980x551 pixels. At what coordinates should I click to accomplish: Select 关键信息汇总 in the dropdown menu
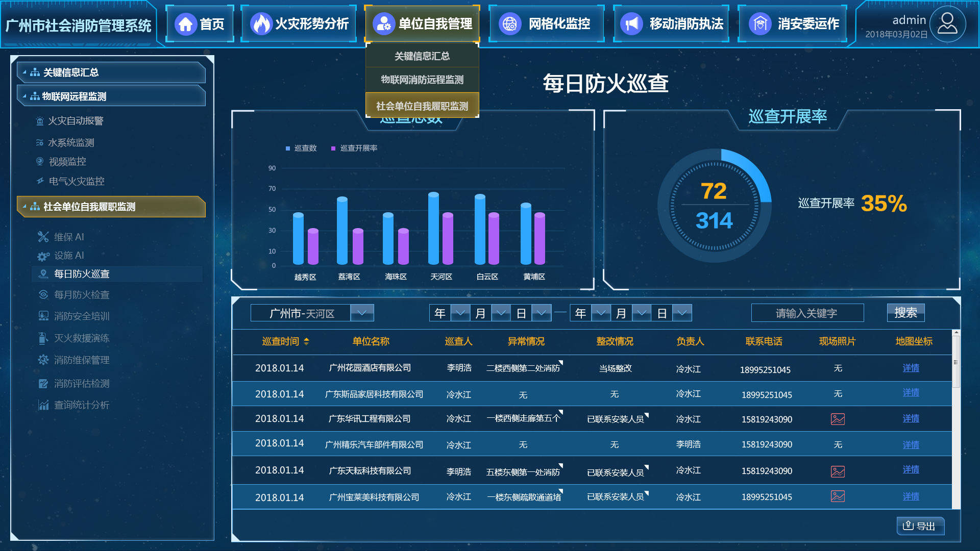click(x=422, y=56)
